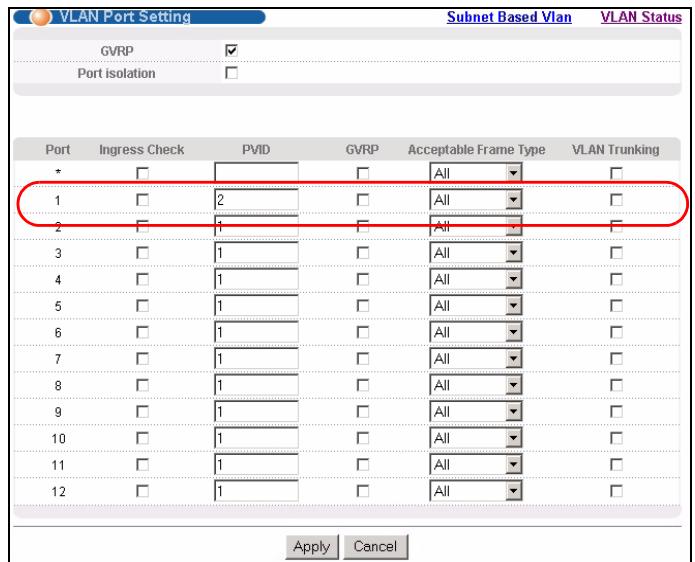Open Acceptable Frame Type dropdown for port 3
Viewport: 695px width, 562px height.
476,253
